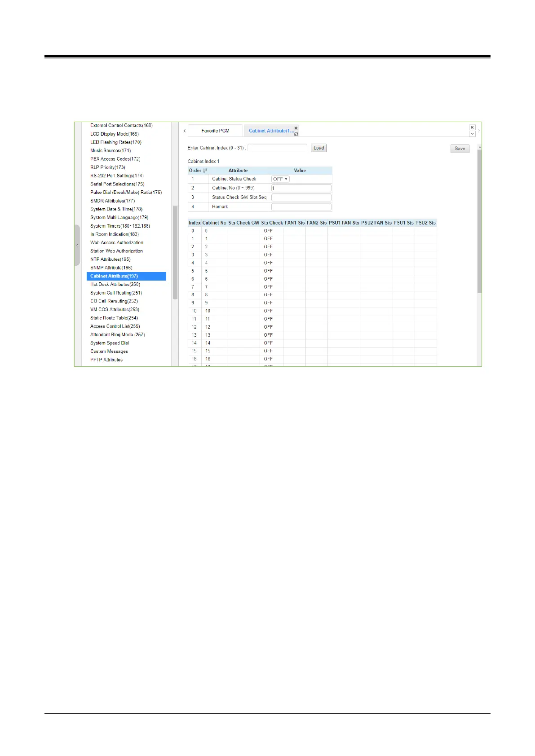Viewport: 535px width, 756px height.
Task: Open External Control Contacts(168) menu item
Action: point(121,126)
